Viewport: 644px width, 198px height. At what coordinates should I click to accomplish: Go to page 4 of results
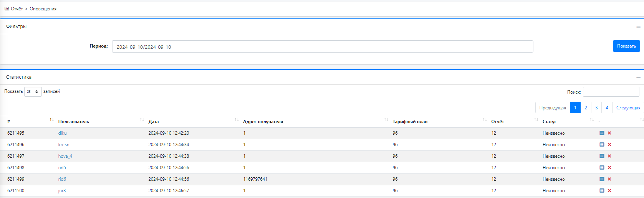pos(607,108)
